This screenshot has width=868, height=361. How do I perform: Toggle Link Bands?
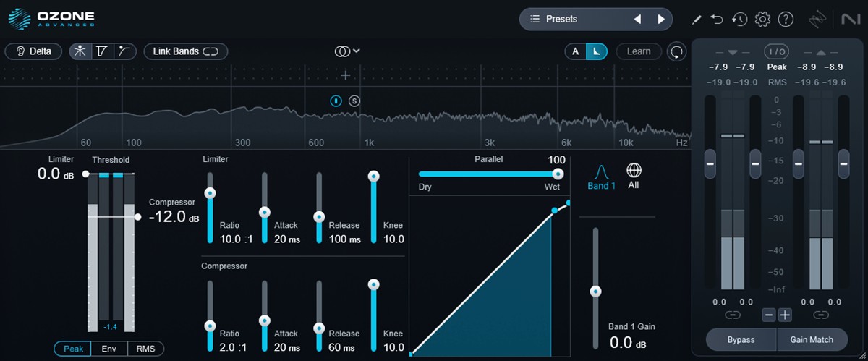[x=185, y=51]
